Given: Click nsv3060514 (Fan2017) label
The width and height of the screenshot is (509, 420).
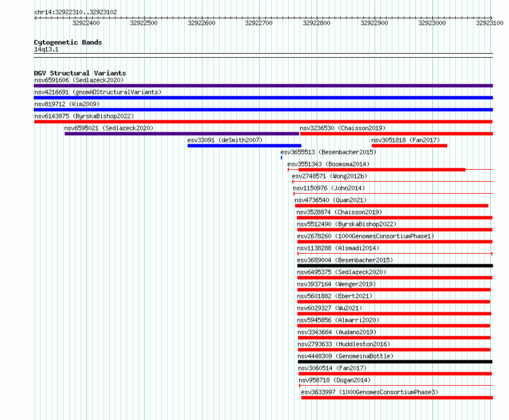Looking at the screenshot, I should 332,368.
